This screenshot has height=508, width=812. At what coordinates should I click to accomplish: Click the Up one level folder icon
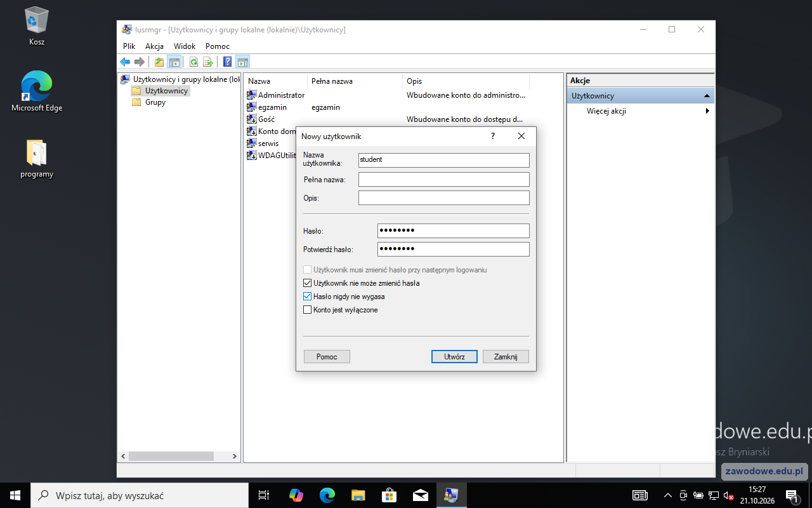click(x=159, y=62)
